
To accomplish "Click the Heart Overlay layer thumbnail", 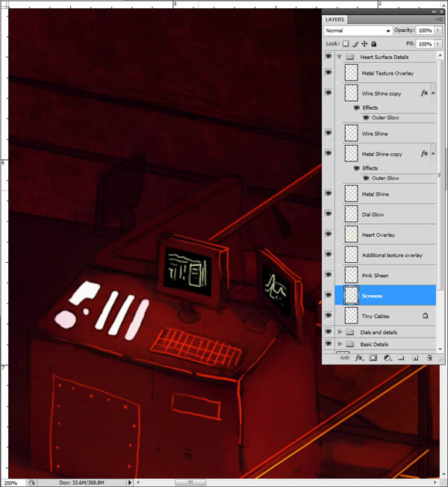I will [x=351, y=235].
